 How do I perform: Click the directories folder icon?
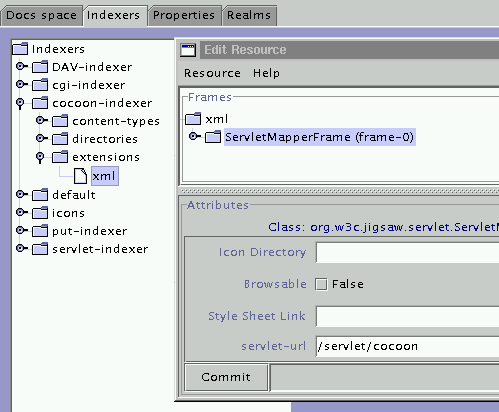tap(60, 139)
